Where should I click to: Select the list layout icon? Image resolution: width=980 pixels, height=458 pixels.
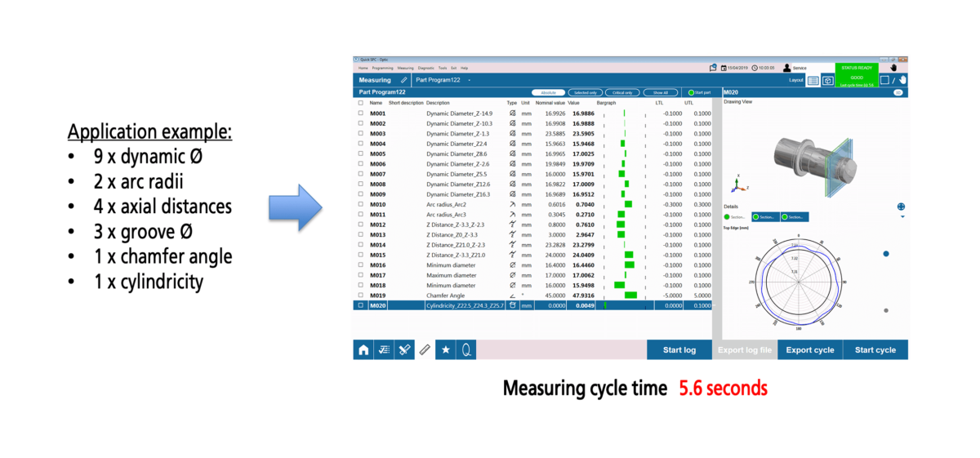(813, 80)
